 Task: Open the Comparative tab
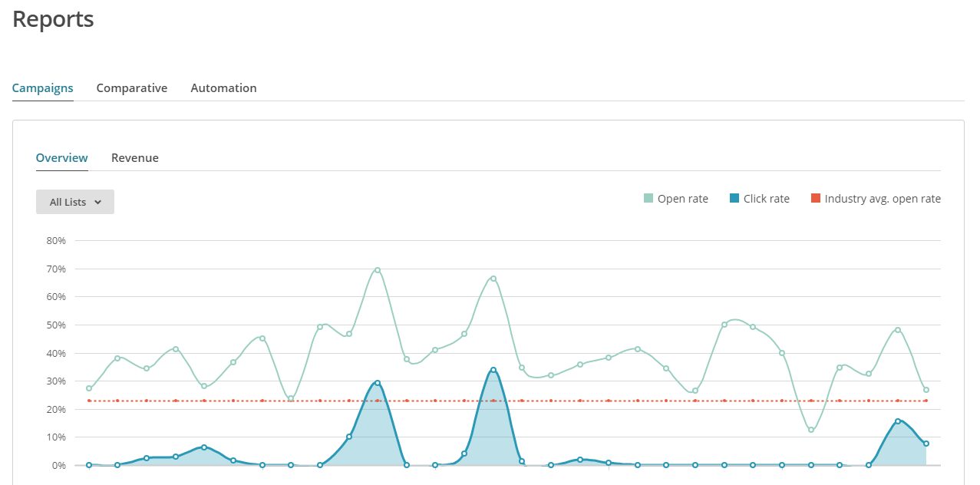click(132, 88)
